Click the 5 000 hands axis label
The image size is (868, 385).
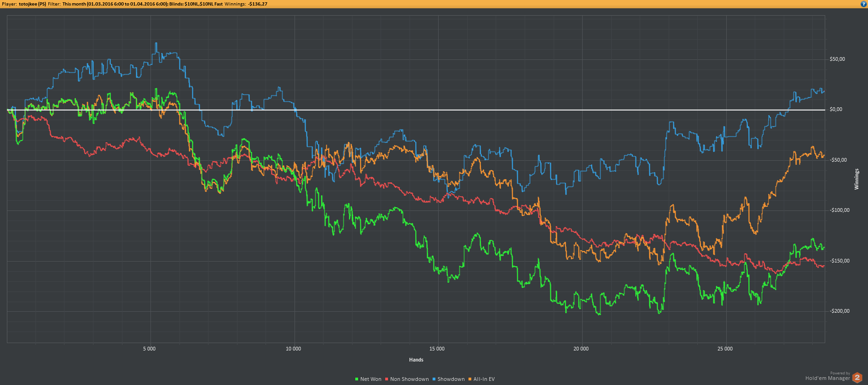pyautogui.click(x=150, y=349)
